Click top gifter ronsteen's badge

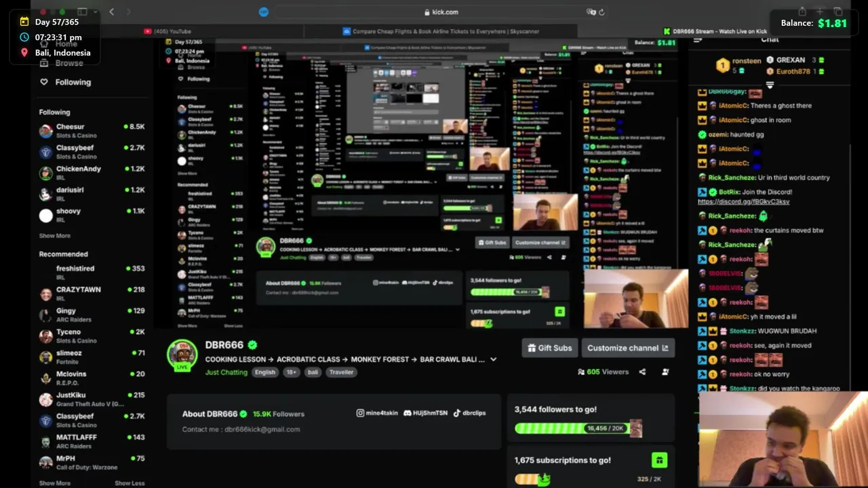pos(723,65)
